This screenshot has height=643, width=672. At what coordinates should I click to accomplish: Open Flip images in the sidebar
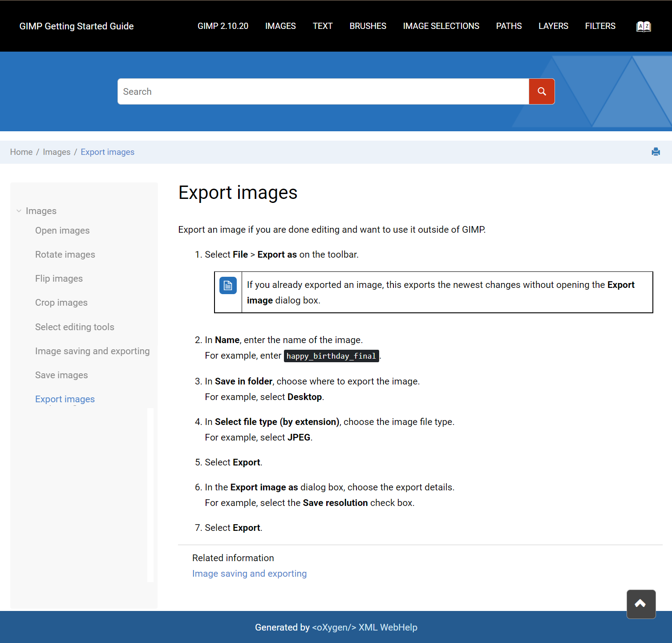pos(59,279)
